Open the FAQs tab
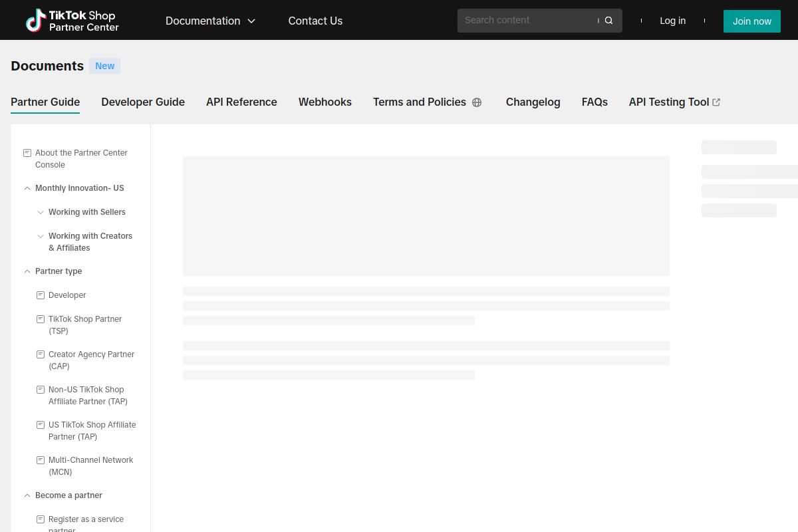 (595, 102)
